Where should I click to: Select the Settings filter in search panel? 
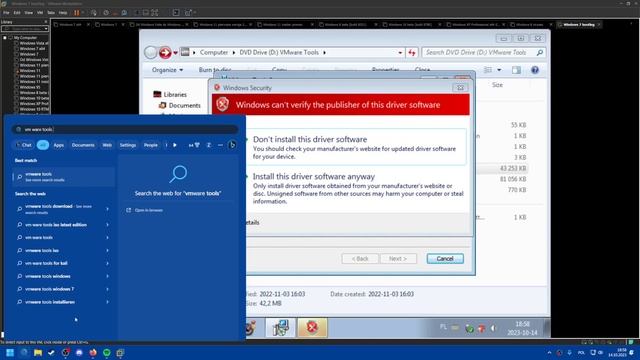coord(128,145)
